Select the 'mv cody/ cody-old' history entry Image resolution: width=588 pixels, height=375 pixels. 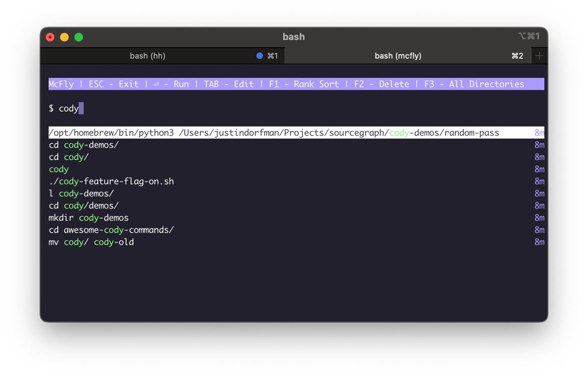[296, 242]
